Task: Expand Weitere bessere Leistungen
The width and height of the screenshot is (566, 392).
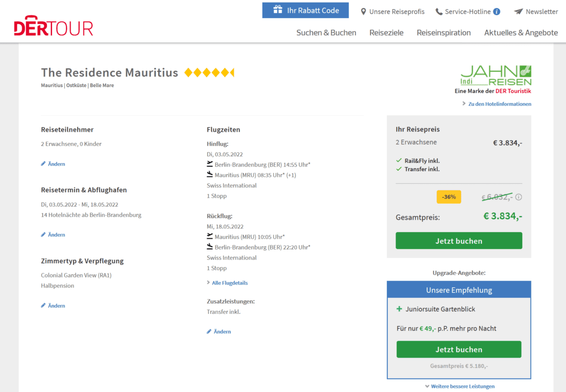Action: pos(459,386)
